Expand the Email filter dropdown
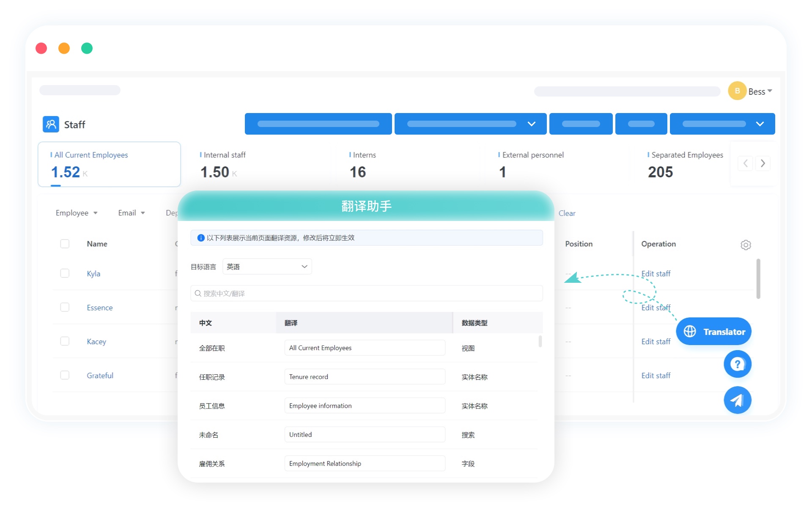This screenshot has height=508, width=812. tap(132, 213)
